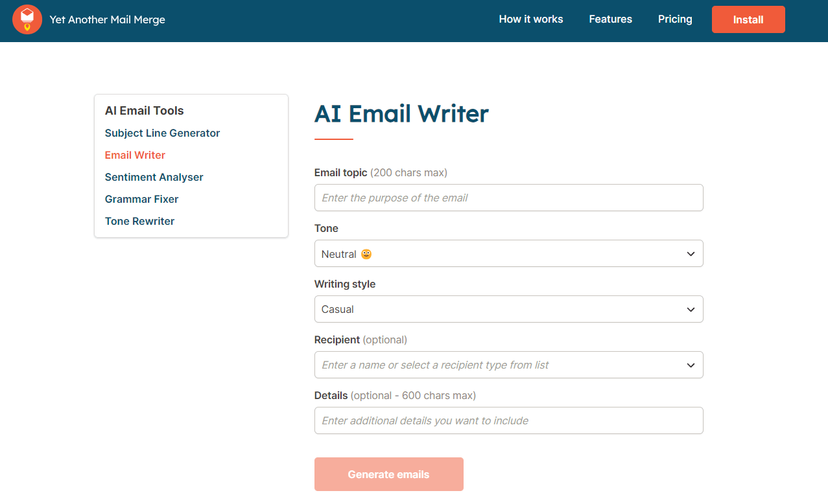Click the AI Email Tools panel heading
The height and width of the screenshot is (504, 828).
(144, 110)
